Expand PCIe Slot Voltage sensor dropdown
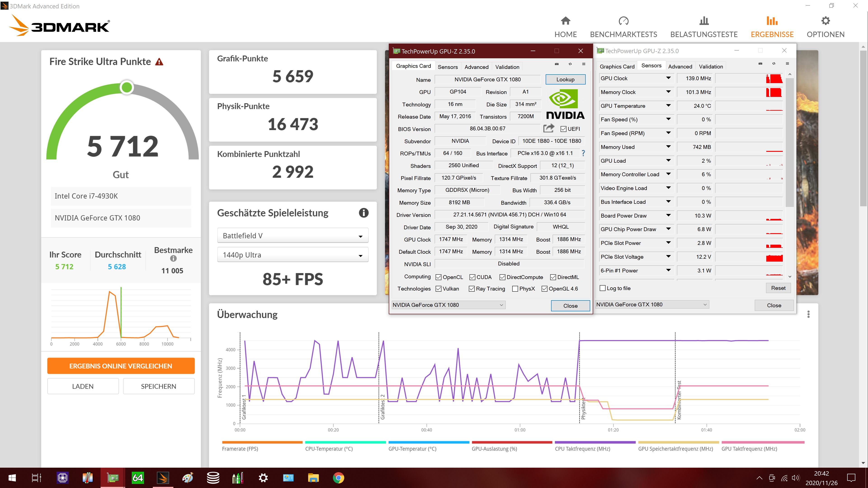Viewport: 868px width, 488px height. 668,257
